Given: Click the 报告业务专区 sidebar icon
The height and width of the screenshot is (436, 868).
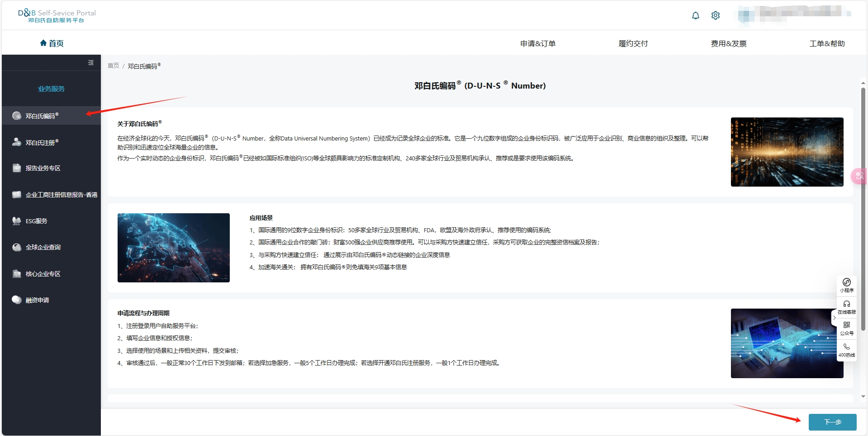Looking at the screenshot, I should click(x=17, y=168).
